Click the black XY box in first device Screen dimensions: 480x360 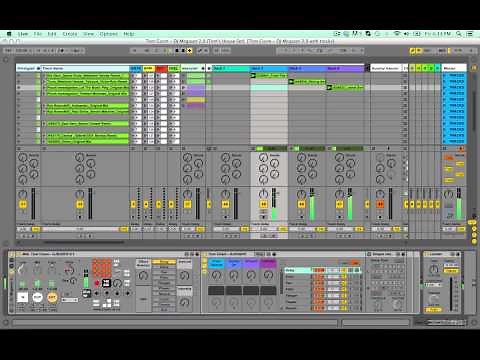106,283
